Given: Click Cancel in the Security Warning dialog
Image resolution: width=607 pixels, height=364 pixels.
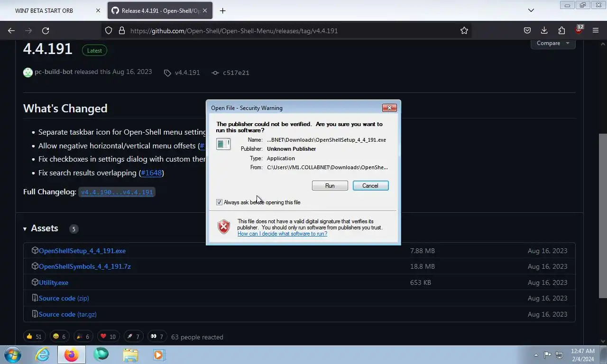Looking at the screenshot, I should (370, 186).
